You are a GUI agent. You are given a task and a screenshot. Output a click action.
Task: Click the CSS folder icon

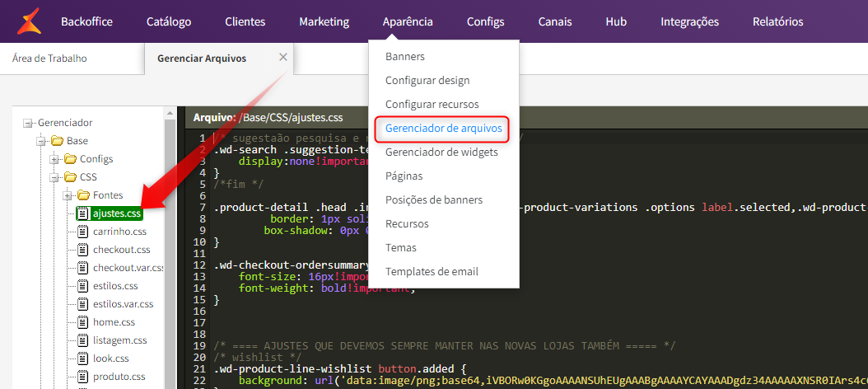[70, 177]
